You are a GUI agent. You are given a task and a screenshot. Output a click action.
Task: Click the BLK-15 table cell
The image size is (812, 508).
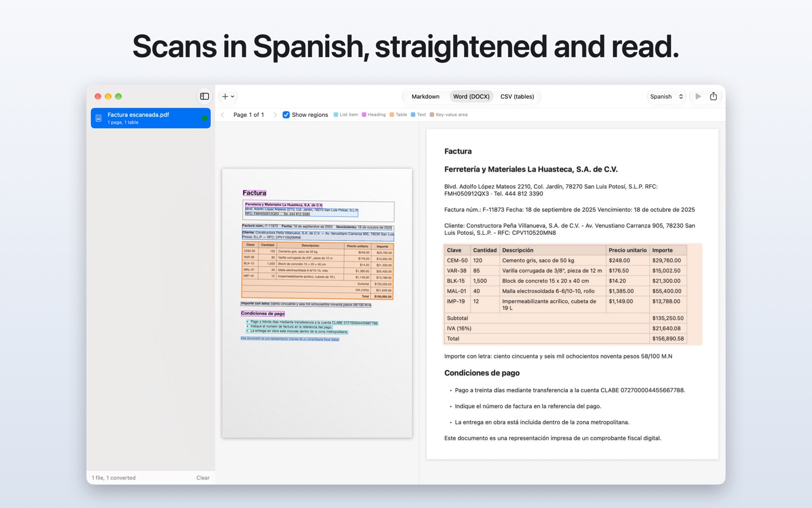457,281
